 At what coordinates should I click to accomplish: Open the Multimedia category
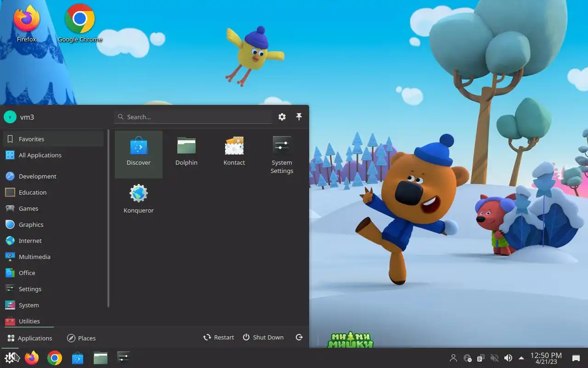coord(53,257)
